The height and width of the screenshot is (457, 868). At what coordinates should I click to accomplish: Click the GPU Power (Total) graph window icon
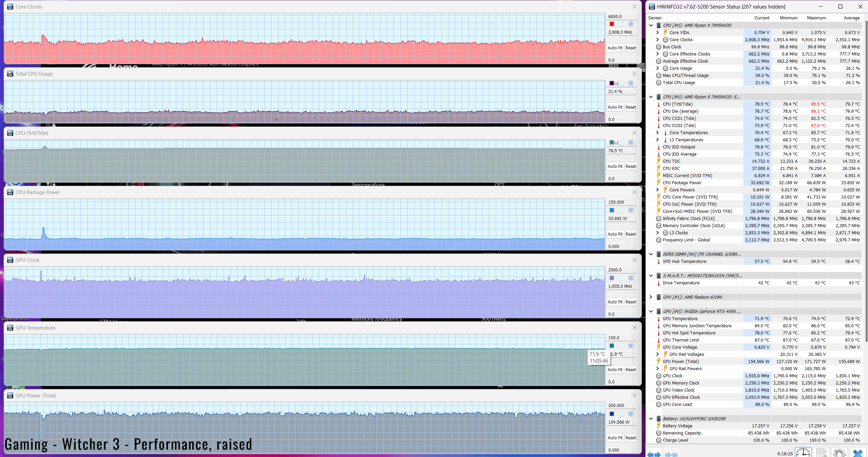10,395
